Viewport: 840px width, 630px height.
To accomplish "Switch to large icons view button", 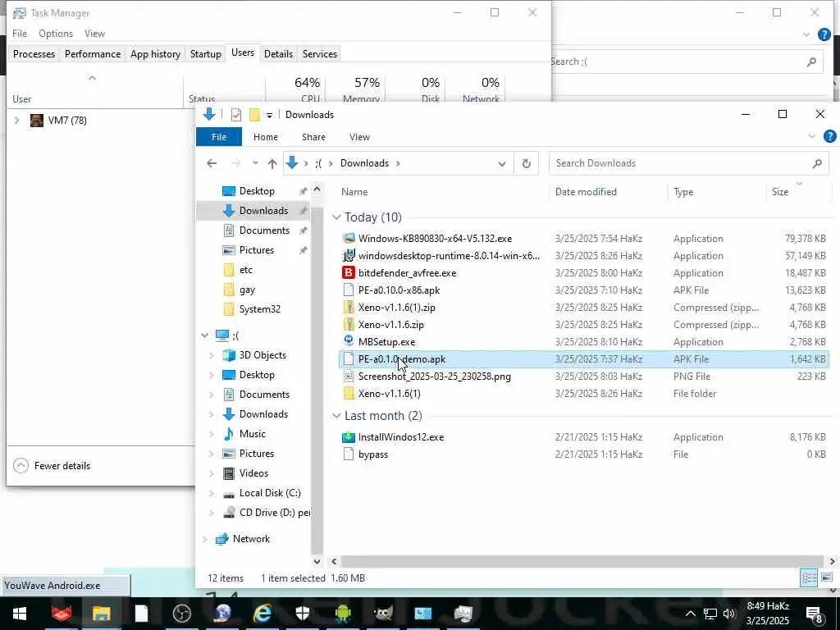I will (x=827, y=577).
